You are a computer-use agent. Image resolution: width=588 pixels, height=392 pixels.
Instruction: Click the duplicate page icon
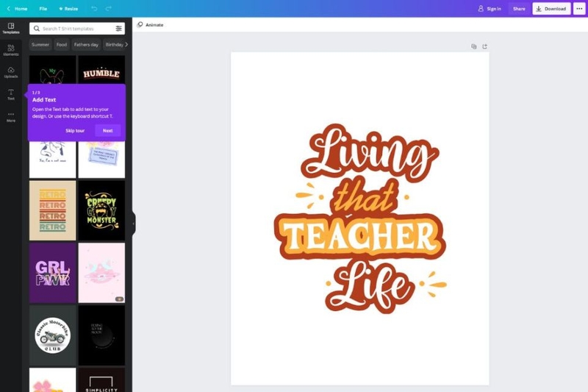(474, 46)
